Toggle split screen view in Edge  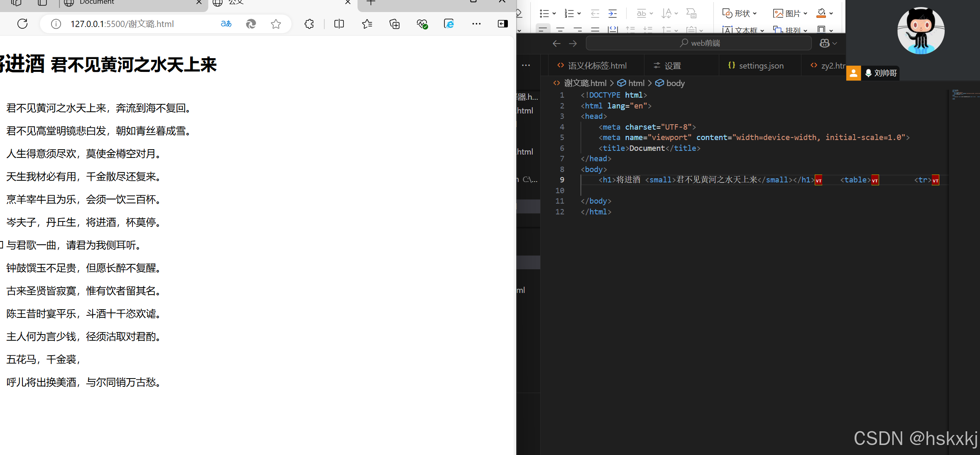[339, 24]
